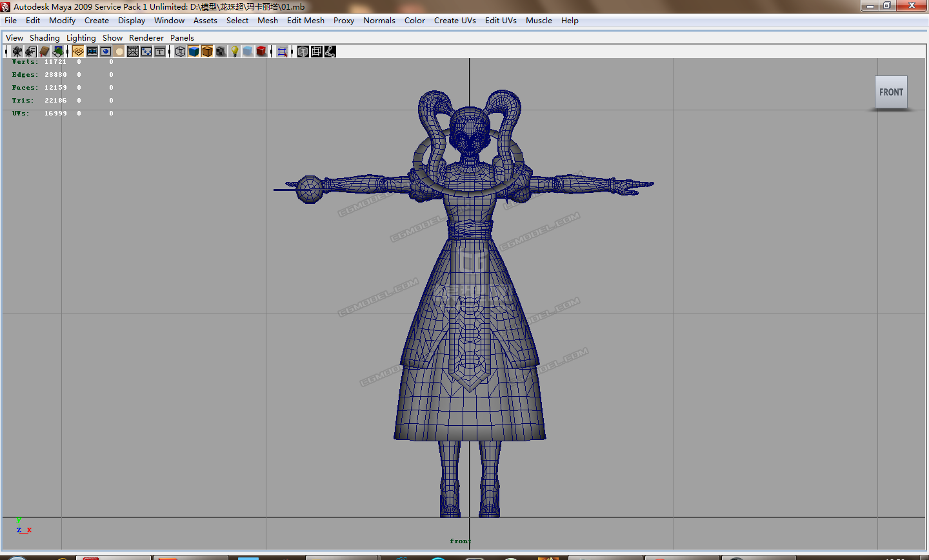
Task: Open the Window menu
Action: tap(170, 21)
